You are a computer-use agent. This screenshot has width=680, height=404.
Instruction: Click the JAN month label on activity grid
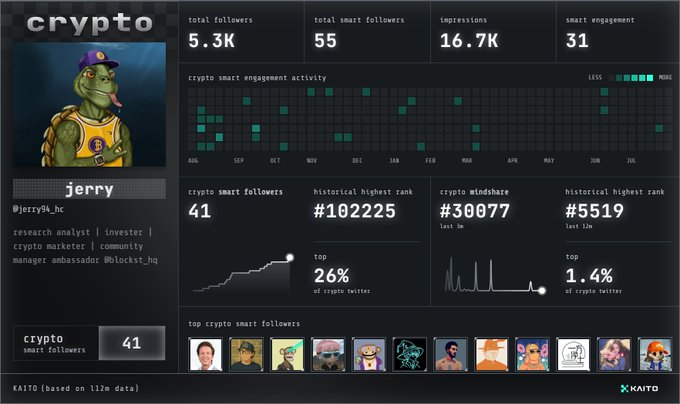point(394,160)
